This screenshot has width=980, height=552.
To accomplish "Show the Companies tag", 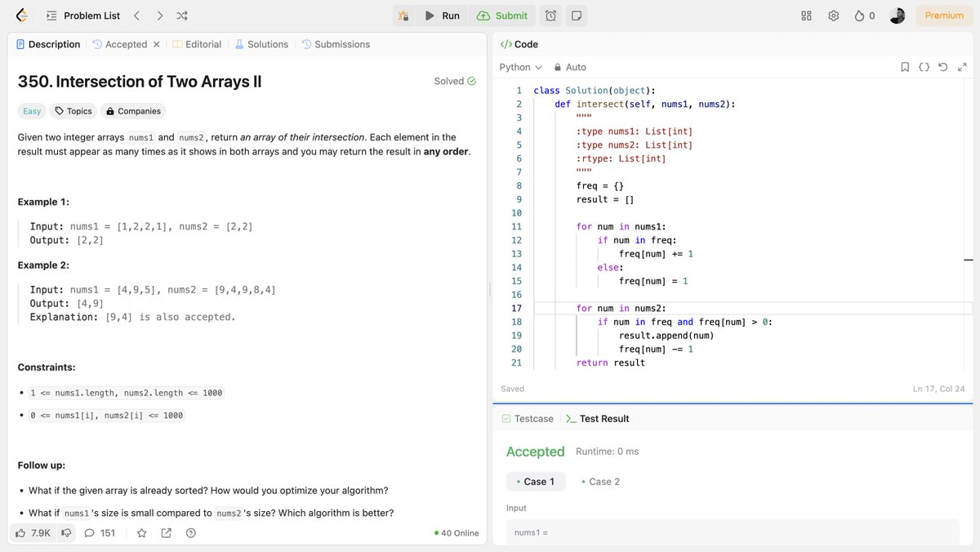I will pyautogui.click(x=134, y=111).
